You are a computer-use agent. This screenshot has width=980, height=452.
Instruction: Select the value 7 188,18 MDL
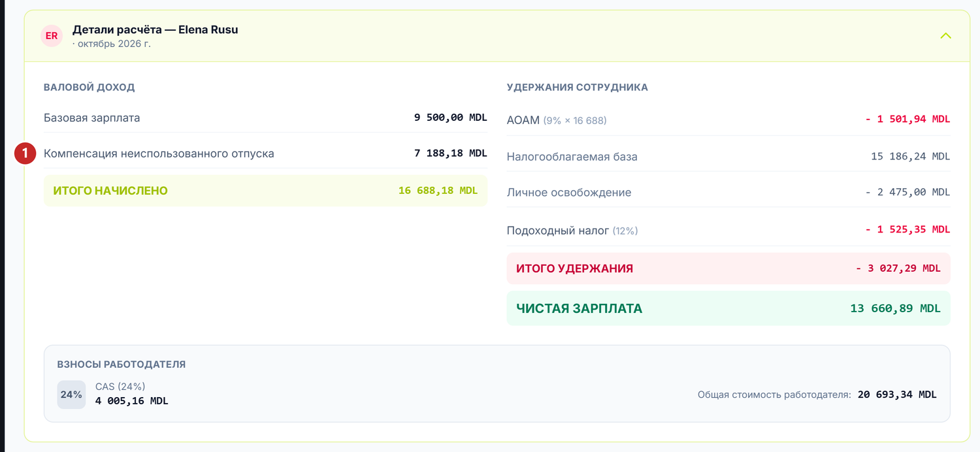click(x=451, y=153)
